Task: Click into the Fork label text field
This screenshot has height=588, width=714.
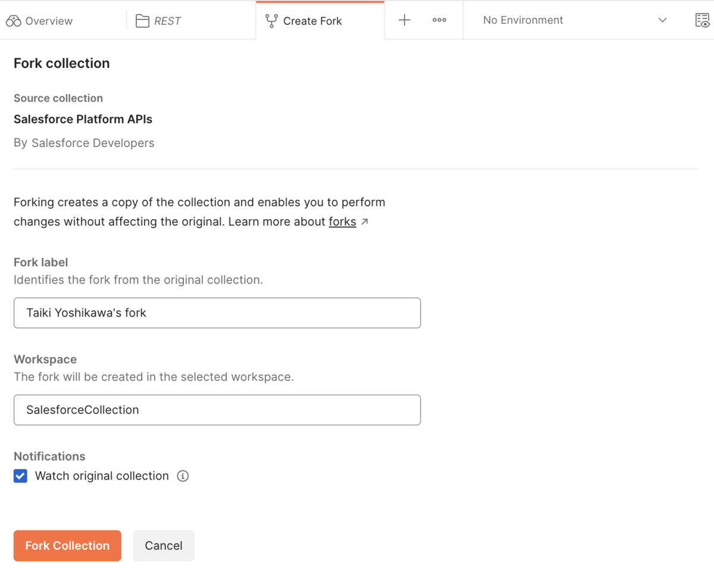Action: click(217, 313)
